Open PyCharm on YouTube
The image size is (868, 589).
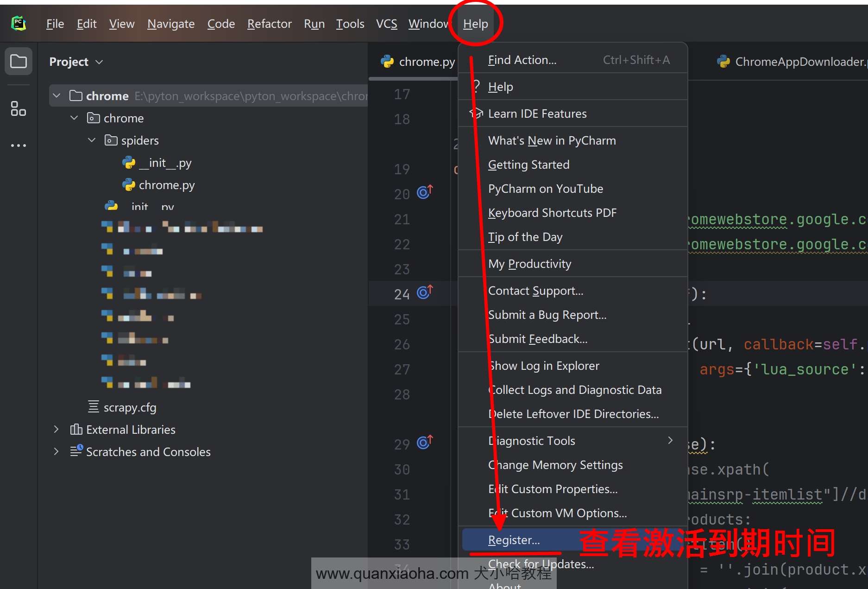click(573, 189)
